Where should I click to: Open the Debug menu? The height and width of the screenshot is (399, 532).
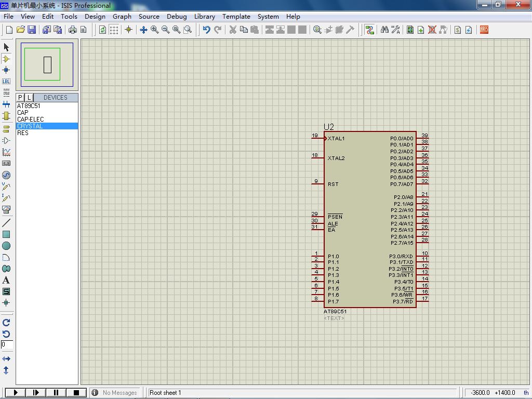point(177,16)
